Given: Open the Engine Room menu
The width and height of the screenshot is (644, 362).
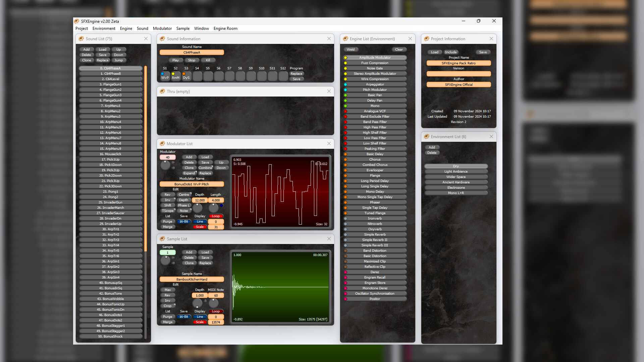Looking at the screenshot, I should [x=225, y=28].
